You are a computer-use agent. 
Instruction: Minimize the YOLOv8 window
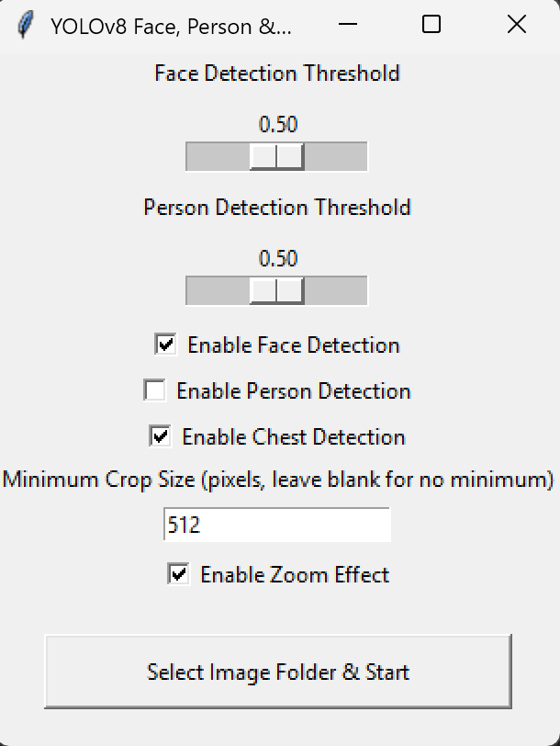(348, 26)
